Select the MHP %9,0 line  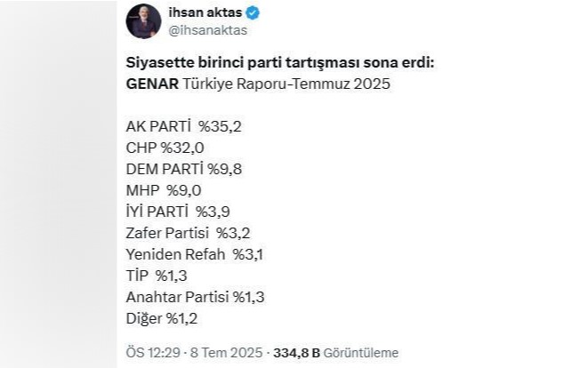pyautogui.click(x=164, y=190)
